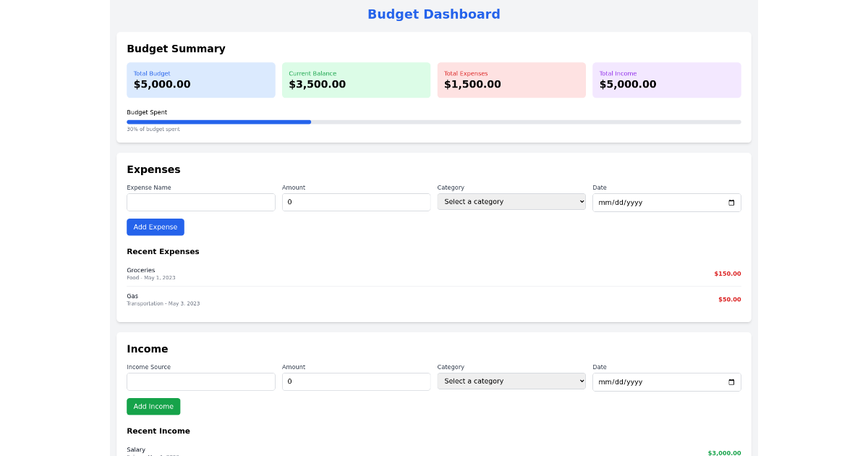Click the Budget Spent progress bar
868x456 pixels.
pyautogui.click(x=434, y=122)
